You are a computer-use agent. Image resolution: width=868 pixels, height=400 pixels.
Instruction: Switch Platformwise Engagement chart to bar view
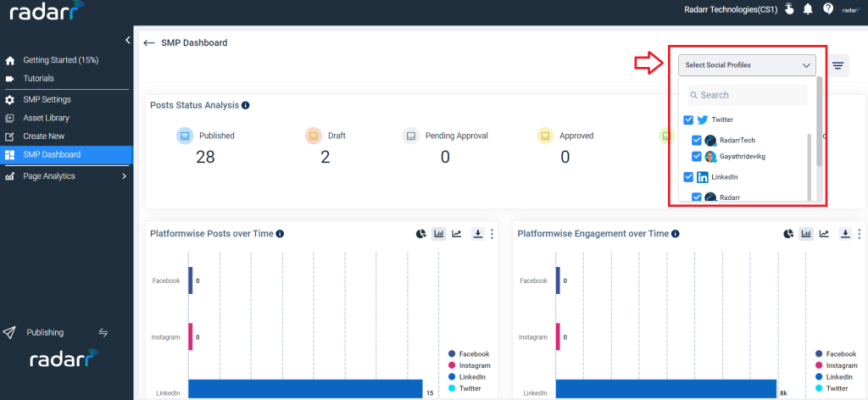[807, 234]
